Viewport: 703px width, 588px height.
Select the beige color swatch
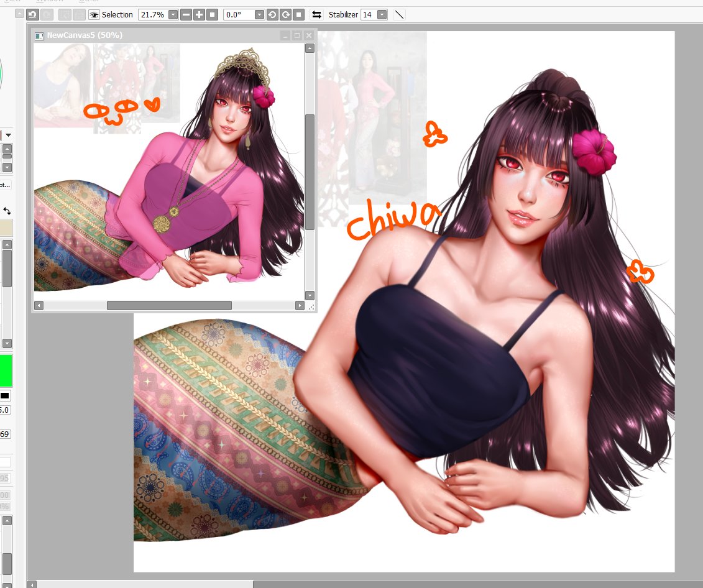[6, 227]
